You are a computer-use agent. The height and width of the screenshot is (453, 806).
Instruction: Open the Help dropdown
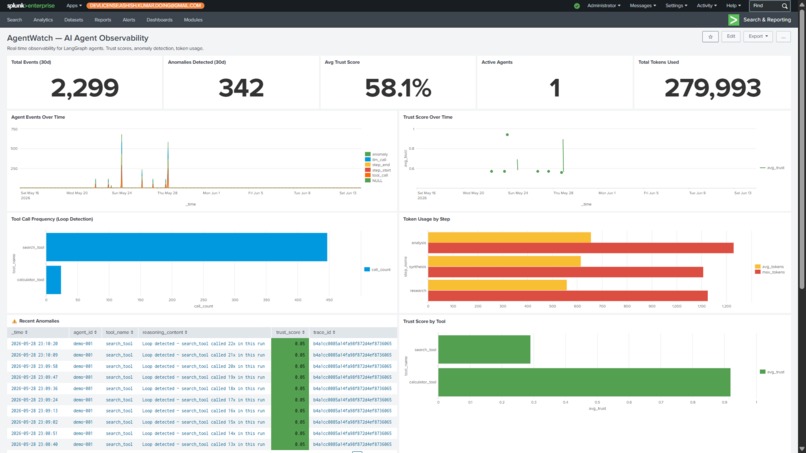click(x=733, y=6)
